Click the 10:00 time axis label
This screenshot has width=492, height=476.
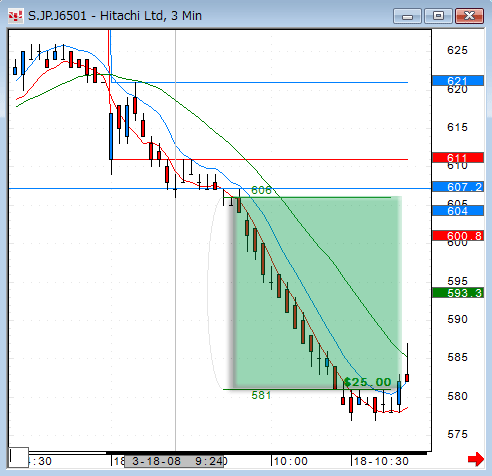coord(291,461)
